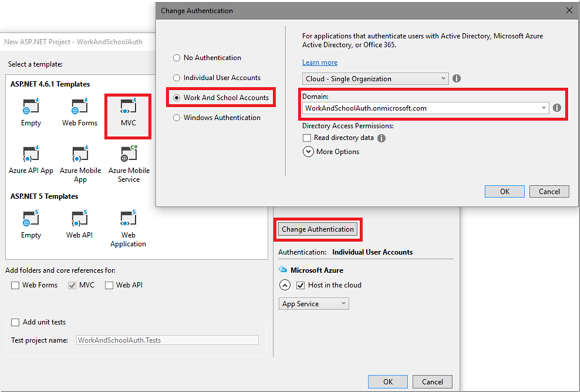Select Windows Authentication option

click(177, 118)
